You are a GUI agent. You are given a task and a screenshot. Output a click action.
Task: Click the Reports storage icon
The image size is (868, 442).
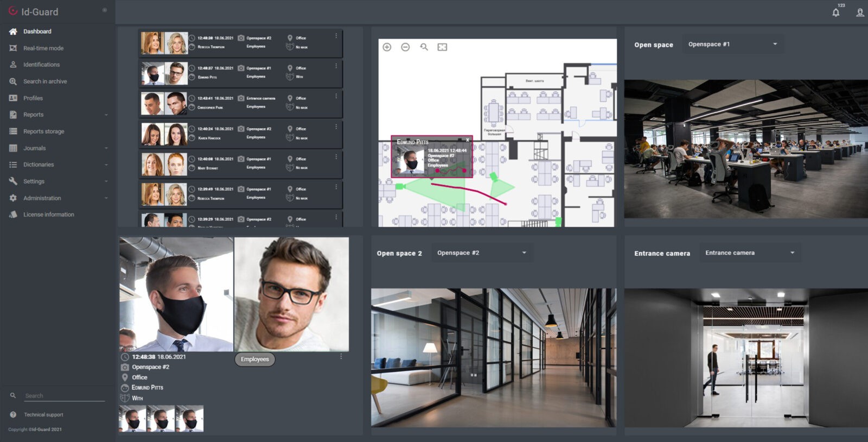click(13, 131)
